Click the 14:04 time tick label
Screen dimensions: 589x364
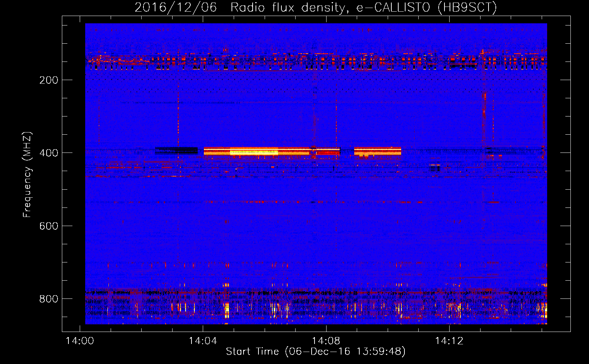(x=203, y=341)
